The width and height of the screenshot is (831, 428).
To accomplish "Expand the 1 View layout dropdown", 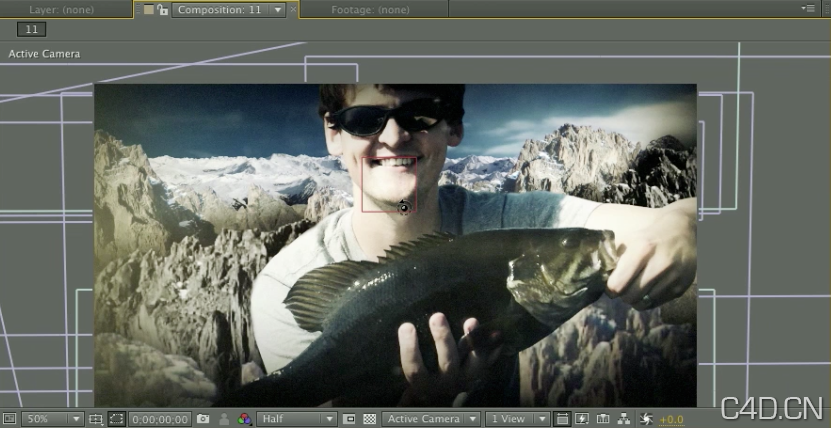I will (x=518, y=419).
